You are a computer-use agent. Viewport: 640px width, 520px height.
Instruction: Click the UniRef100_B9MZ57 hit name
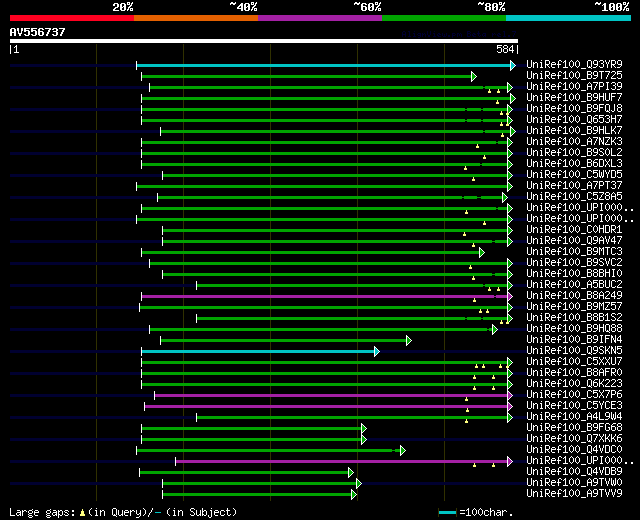point(574,307)
